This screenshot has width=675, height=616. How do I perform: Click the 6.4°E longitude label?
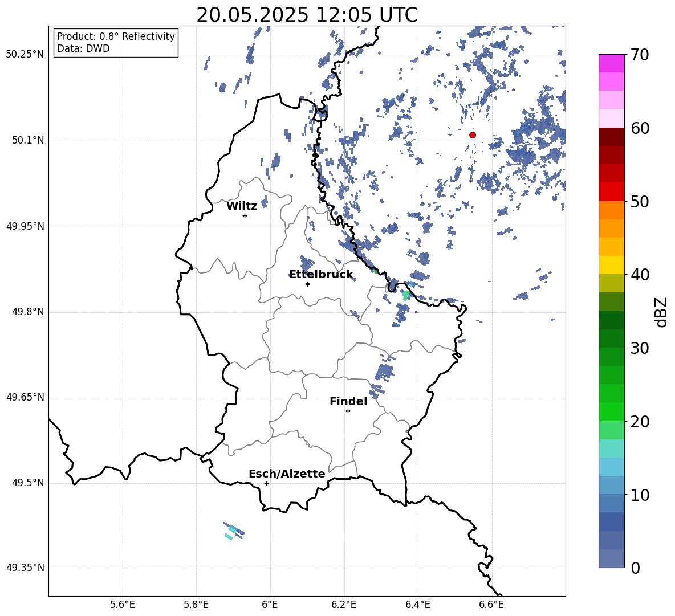click(x=417, y=605)
